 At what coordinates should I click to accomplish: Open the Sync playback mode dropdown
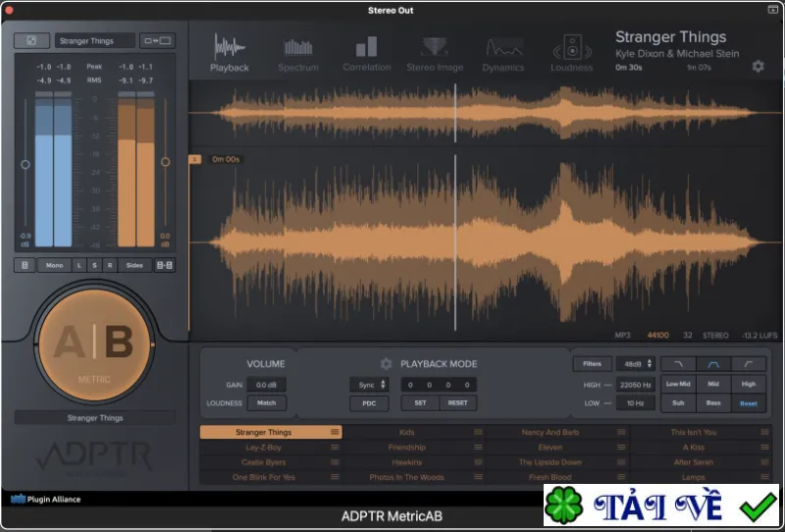[370, 385]
